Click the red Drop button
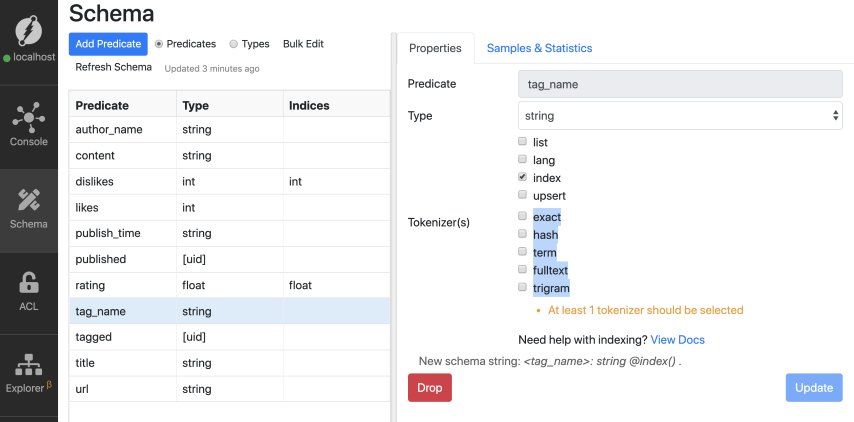854x422 pixels. coord(429,387)
